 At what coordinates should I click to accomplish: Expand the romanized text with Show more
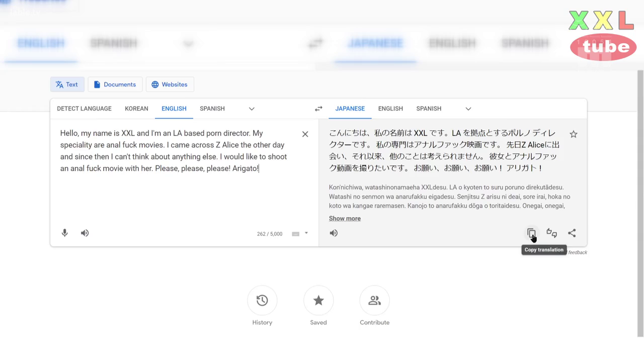(345, 218)
